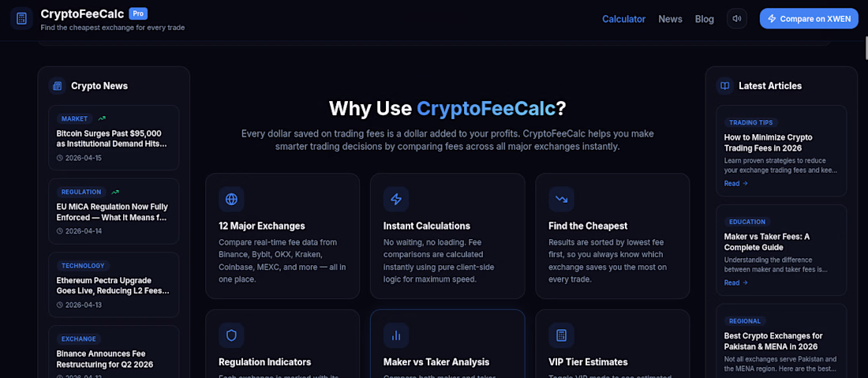Image resolution: width=868 pixels, height=378 pixels.
Task: Follow Read link under Minimize Crypto Trading Fees
Action: (735, 183)
